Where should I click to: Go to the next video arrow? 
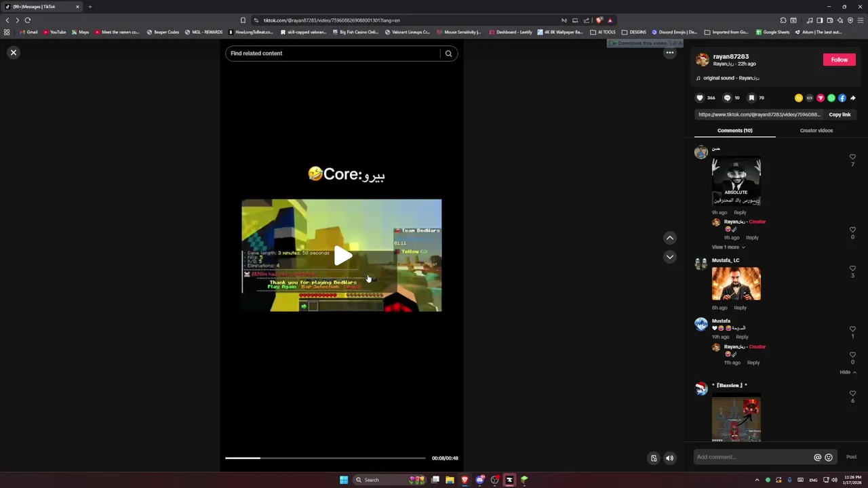[669, 257]
